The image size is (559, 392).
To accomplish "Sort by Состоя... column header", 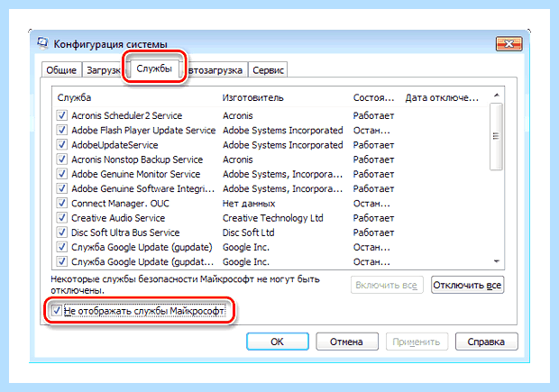I will click(373, 97).
